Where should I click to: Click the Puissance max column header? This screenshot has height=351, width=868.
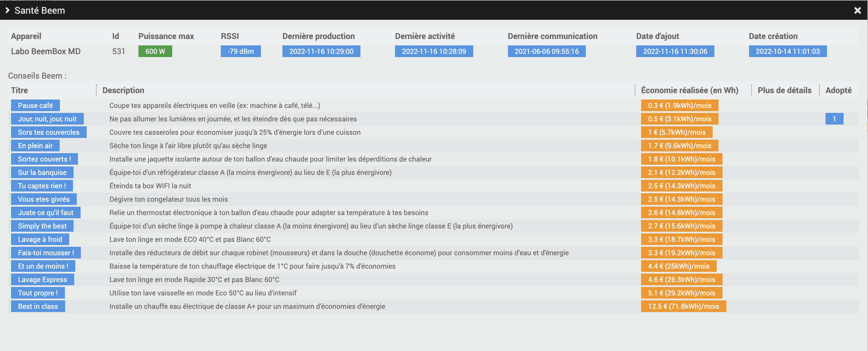tap(166, 36)
